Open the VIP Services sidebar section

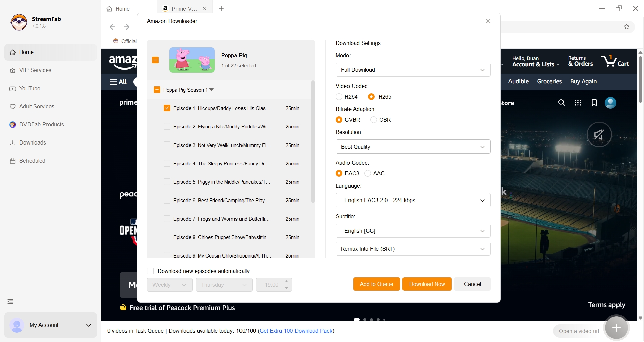[35, 70]
